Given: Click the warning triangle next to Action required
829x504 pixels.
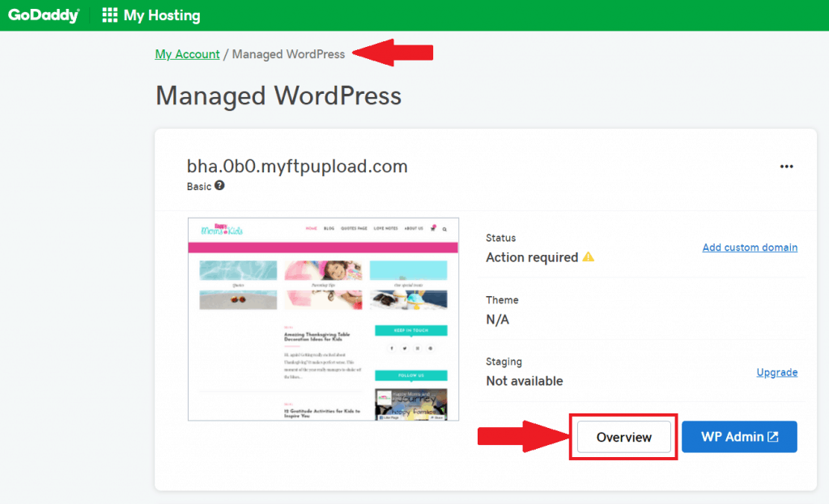Looking at the screenshot, I should pos(589,257).
